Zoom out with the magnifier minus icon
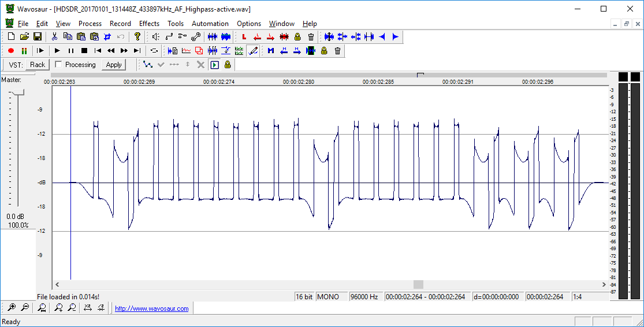The image size is (644, 327). 25,307
